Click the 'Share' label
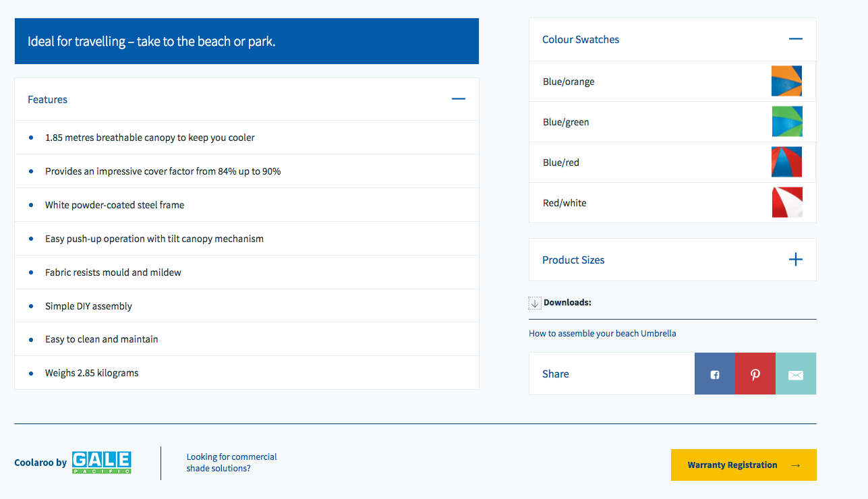This screenshot has height=499, width=868. point(556,374)
